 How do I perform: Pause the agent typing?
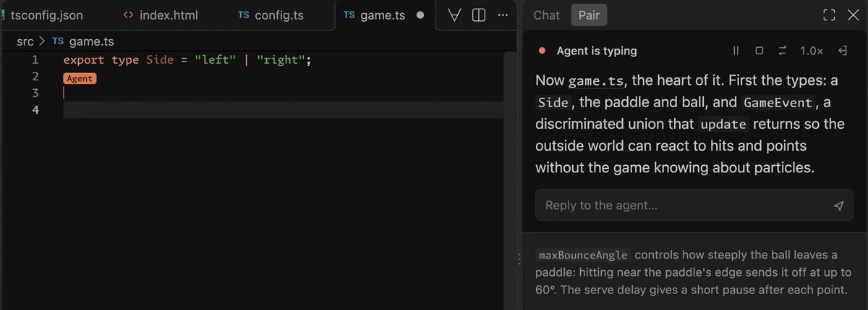[736, 51]
